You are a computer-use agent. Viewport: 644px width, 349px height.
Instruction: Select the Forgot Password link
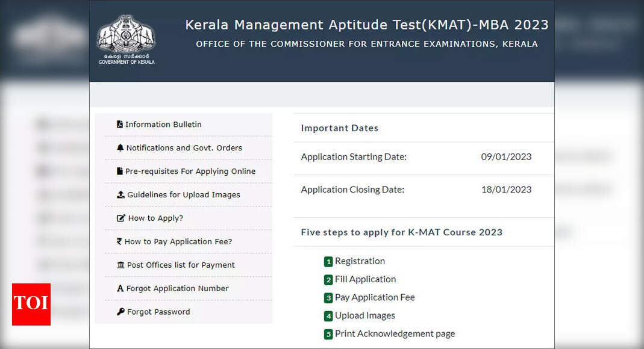158,312
